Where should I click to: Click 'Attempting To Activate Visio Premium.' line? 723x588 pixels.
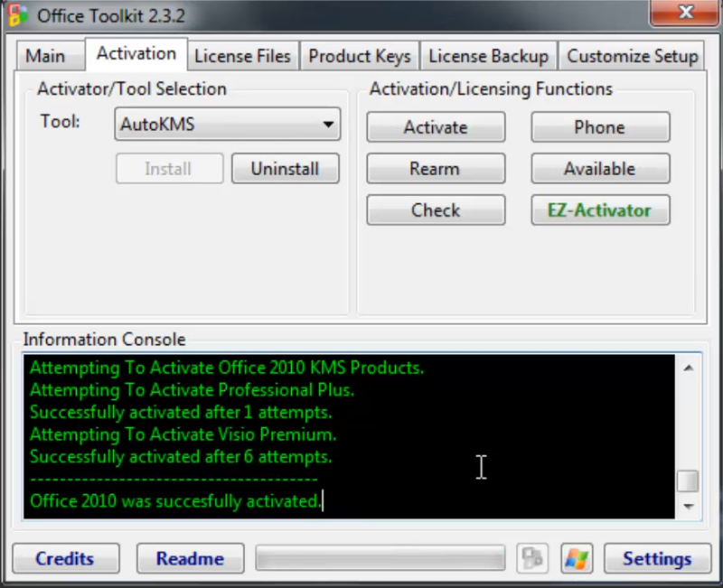(183, 435)
